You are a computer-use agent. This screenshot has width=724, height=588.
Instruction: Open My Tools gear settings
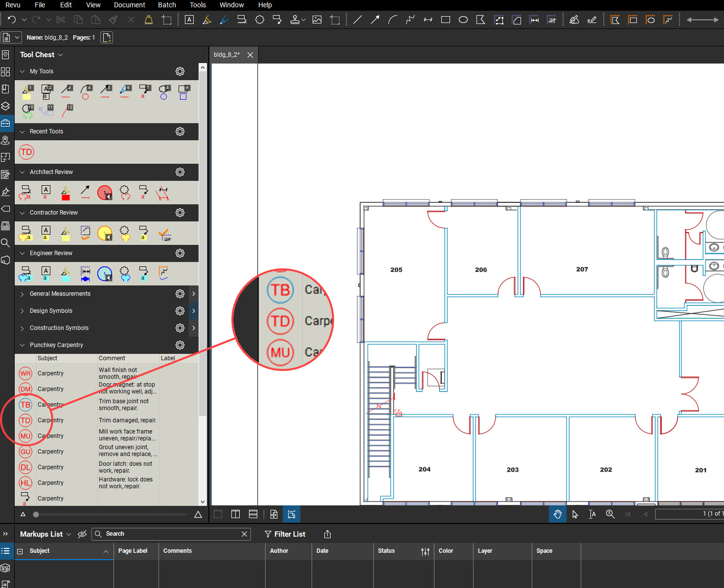(x=180, y=71)
